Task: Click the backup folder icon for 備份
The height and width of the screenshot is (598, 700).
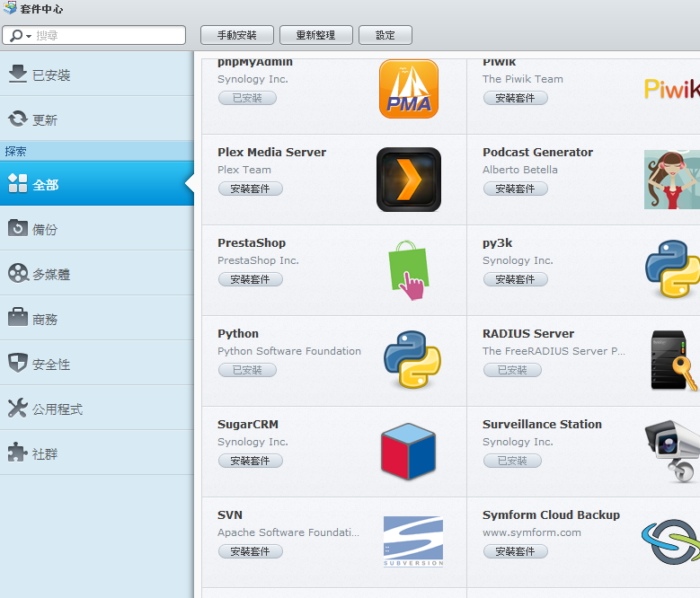Action: [18, 228]
